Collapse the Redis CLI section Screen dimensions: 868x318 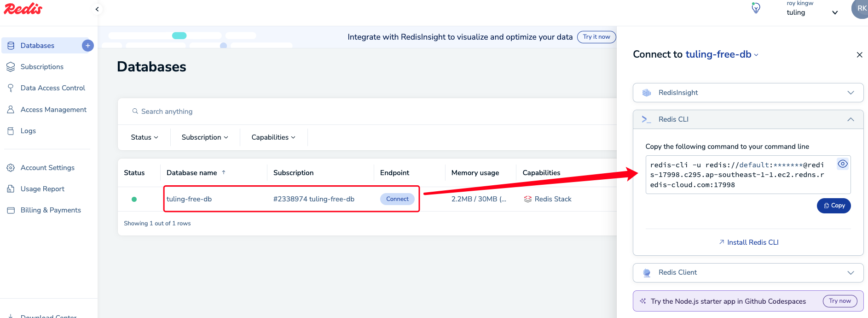pos(851,119)
